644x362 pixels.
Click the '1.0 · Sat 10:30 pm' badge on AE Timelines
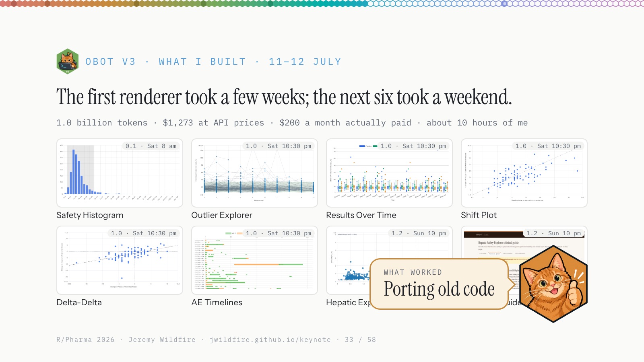(x=279, y=233)
